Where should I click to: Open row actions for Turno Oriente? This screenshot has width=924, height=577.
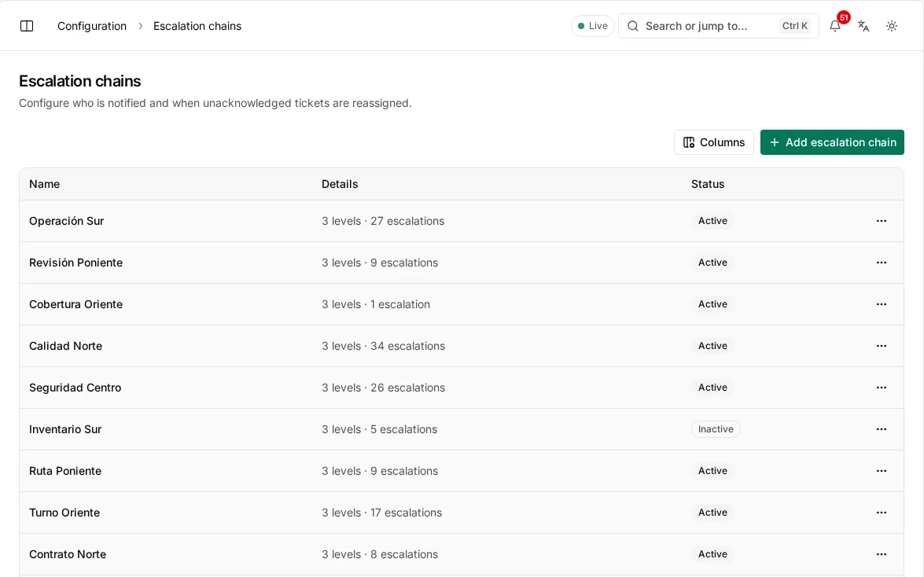point(882,513)
